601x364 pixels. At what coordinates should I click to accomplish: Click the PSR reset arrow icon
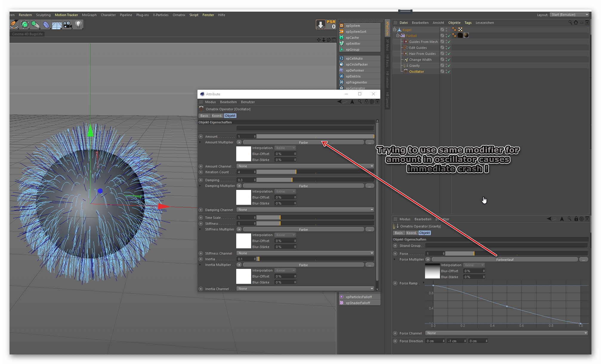321,24
